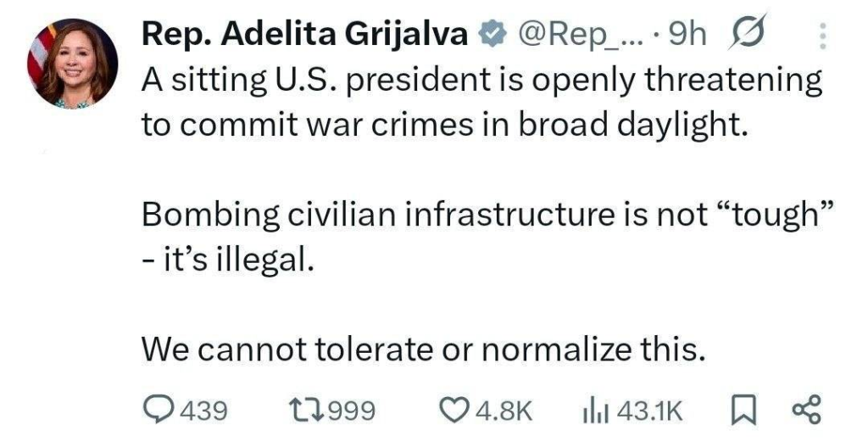Open the 9h timestamp link
The height and width of the screenshot is (442, 868).
click(688, 35)
